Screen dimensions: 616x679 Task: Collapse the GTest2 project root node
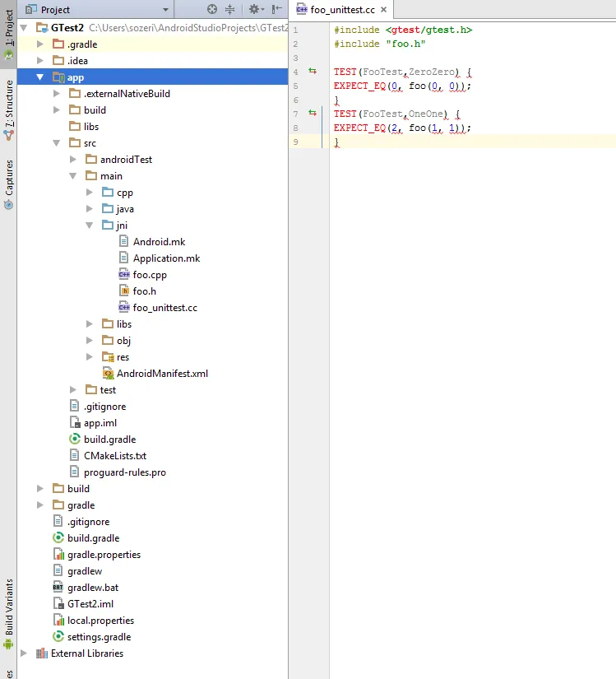coord(24,28)
